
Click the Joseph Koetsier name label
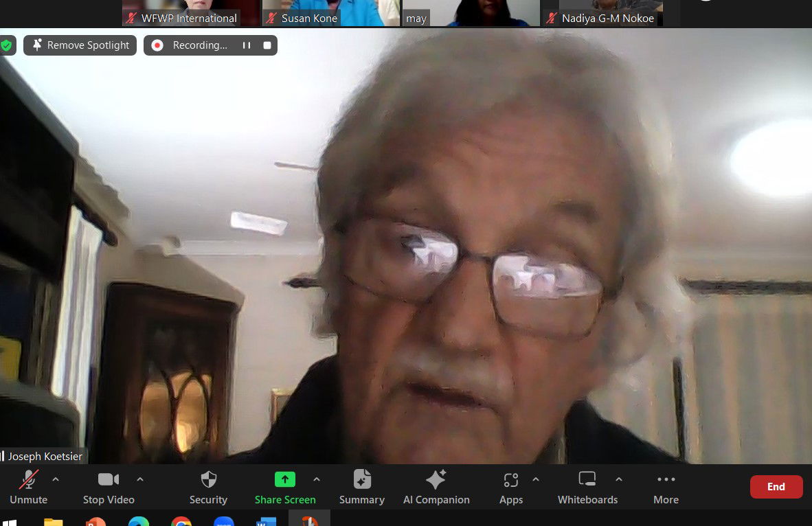pos(45,456)
